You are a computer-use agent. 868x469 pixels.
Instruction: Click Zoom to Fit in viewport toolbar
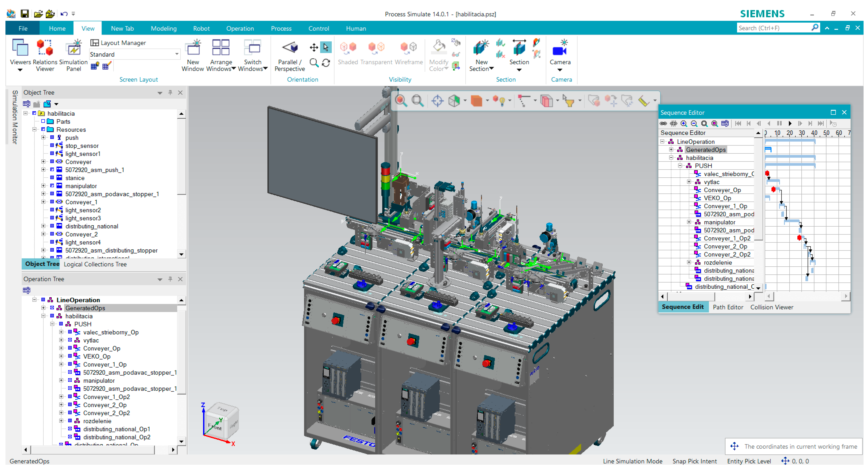pyautogui.click(x=417, y=100)
